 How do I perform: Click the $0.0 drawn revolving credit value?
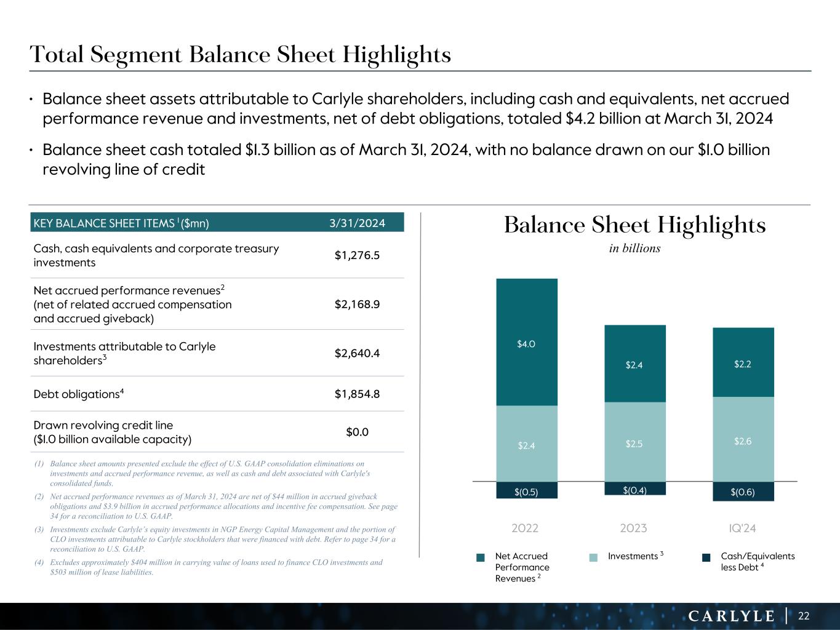(357, 432)
